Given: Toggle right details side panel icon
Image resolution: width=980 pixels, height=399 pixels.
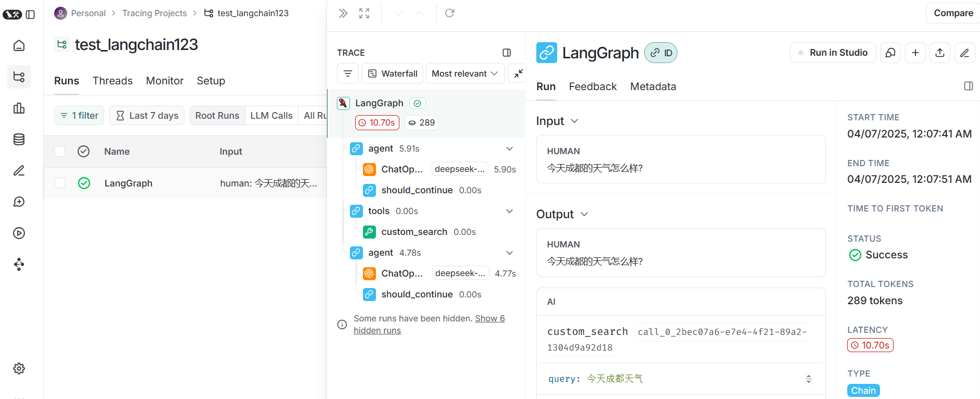Looking at the screenshot, I should click(x=969, y=86).
